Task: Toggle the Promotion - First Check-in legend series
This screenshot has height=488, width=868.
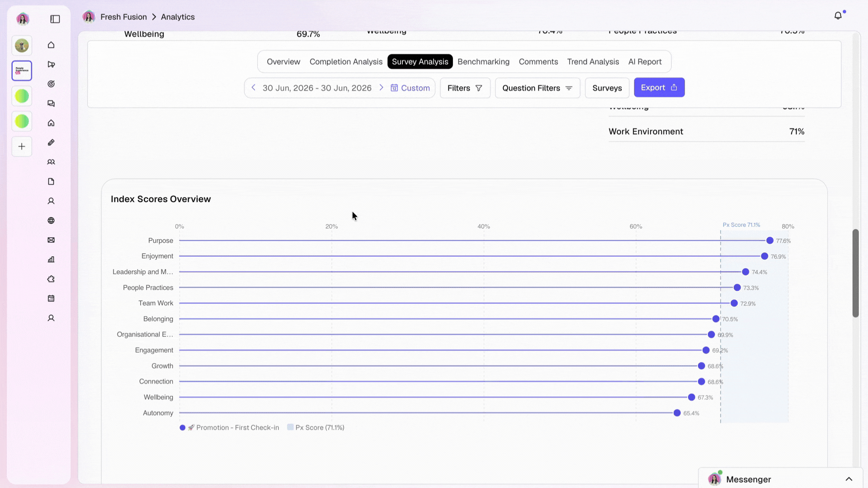Action: click(230, 427)
